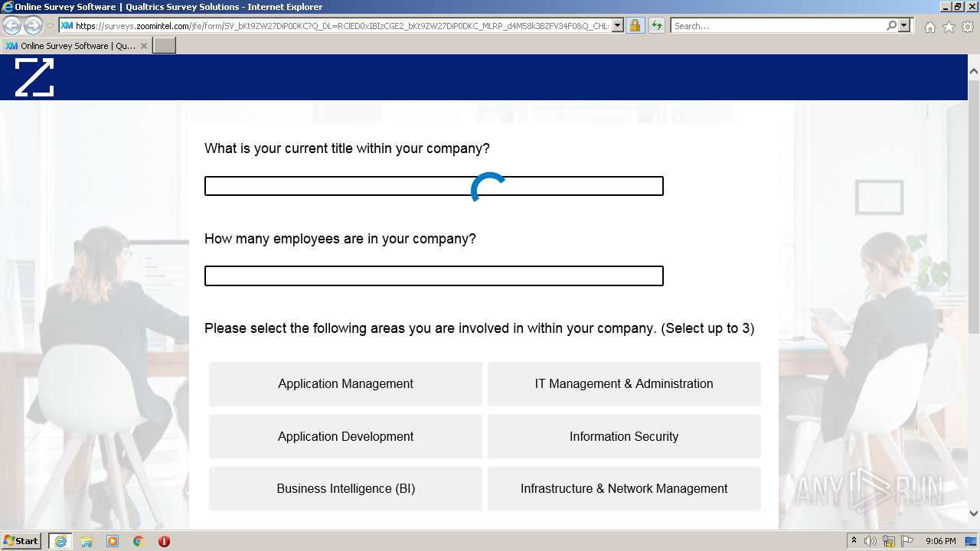
Task: Click the Internet Explorer taskbar icon
Action: coord(60,541)
